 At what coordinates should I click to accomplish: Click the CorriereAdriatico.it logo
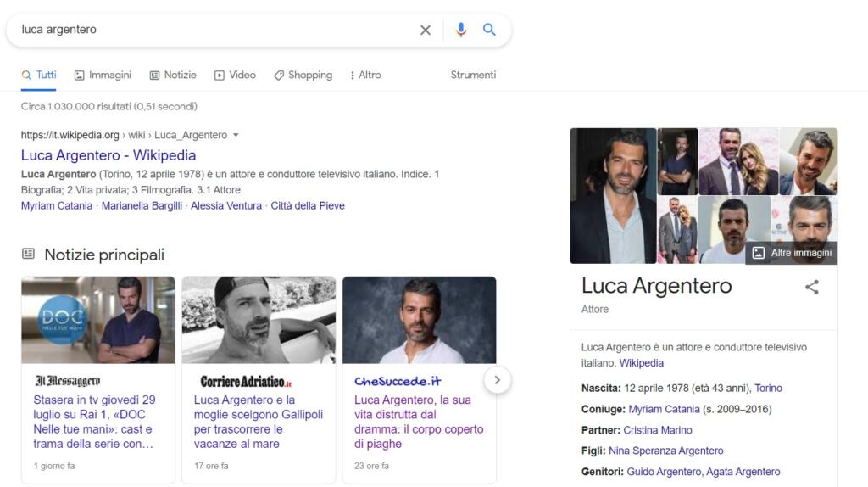[246, 381]
